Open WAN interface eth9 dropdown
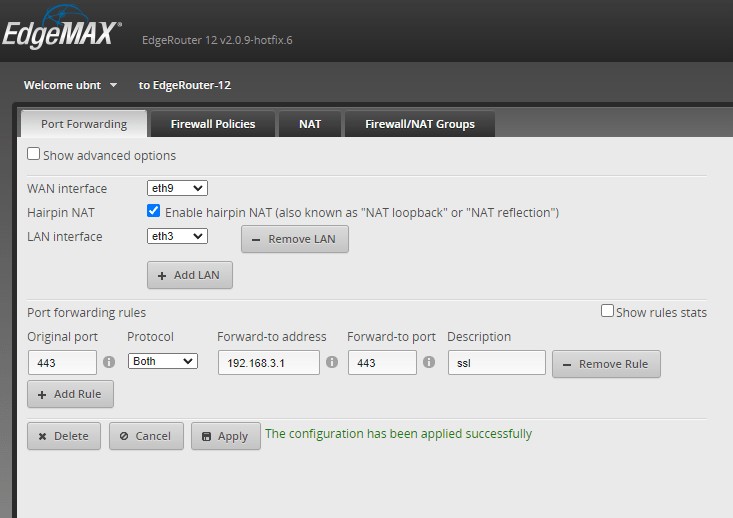Image resolution: width=733 pixels, height=518 pixels. coord(177,188)
